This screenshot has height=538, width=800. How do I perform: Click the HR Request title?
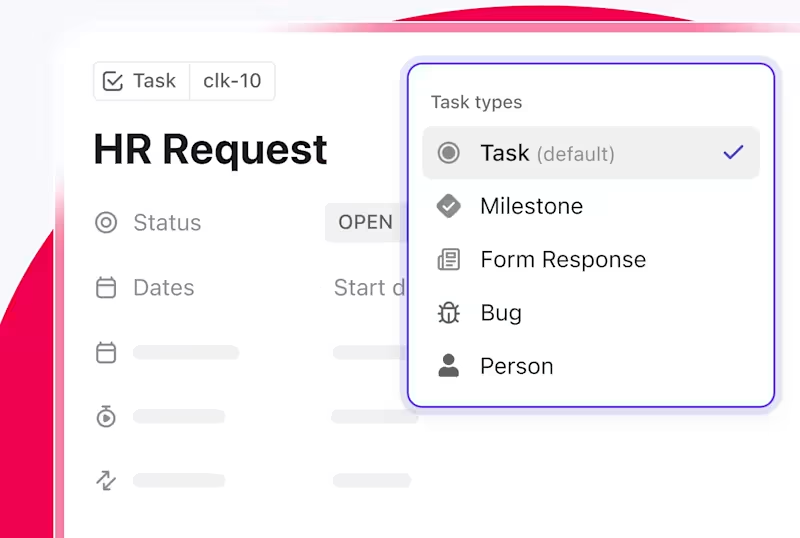(210, 150)
